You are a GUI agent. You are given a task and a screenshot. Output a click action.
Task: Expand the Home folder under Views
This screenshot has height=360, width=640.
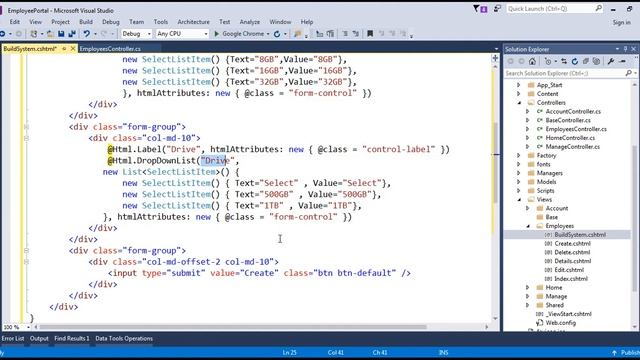point(528,288)
